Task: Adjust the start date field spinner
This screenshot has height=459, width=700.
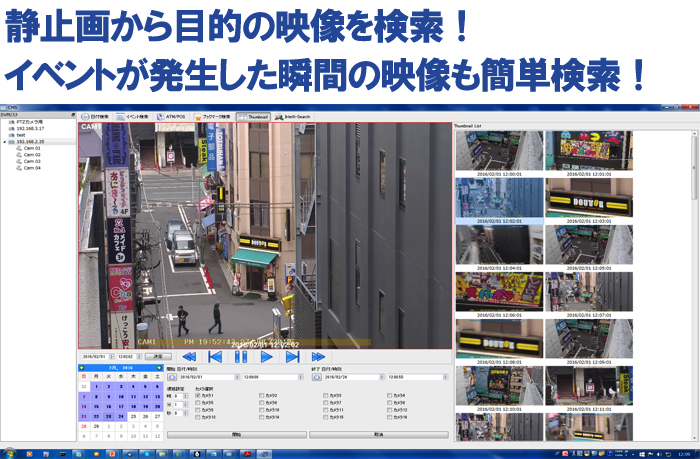Action: point(237,377)
